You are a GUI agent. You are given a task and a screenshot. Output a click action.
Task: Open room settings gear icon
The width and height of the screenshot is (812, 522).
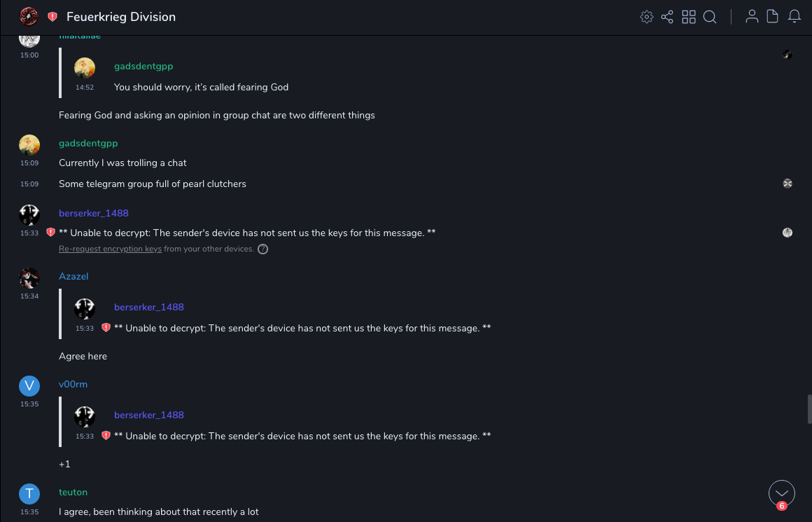click(x=647, y=17)
